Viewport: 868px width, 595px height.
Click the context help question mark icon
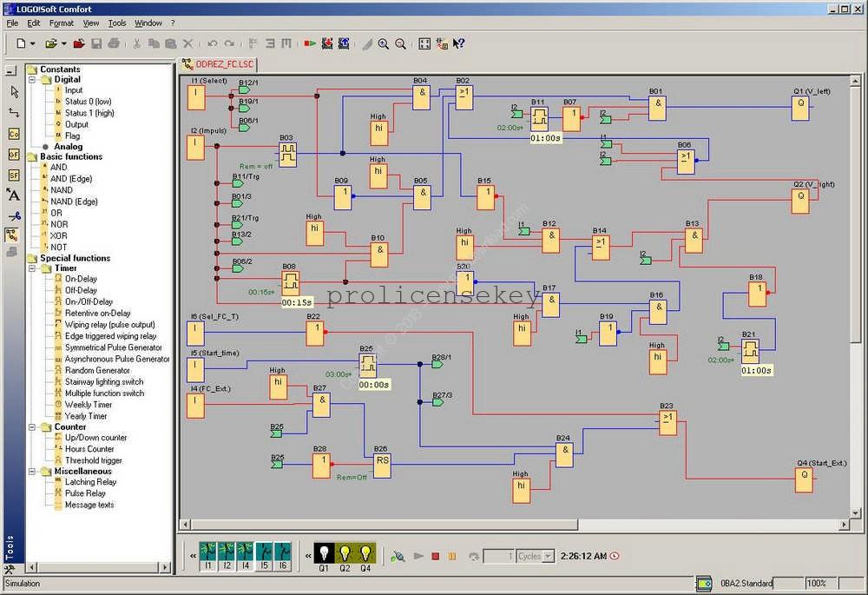(458, 43)
